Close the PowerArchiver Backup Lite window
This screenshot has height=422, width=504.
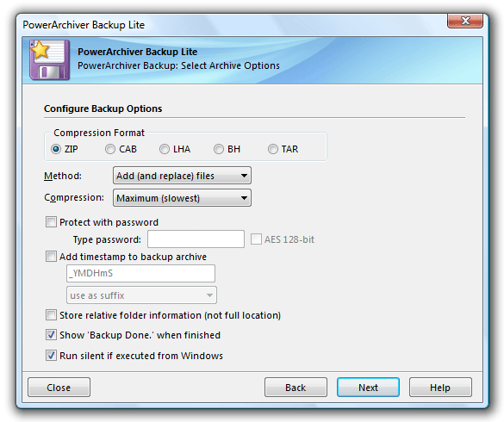465,21
